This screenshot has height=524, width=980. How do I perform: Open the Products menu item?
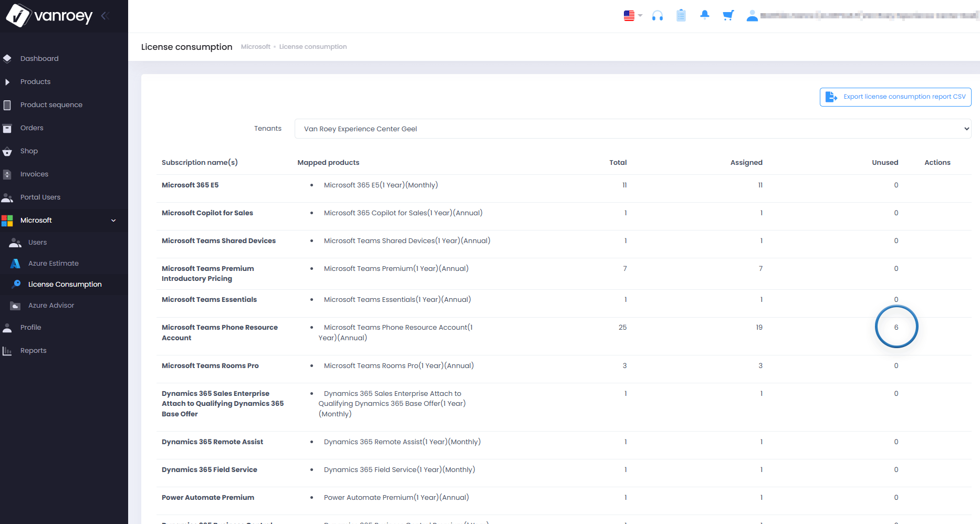coord(35,81)
